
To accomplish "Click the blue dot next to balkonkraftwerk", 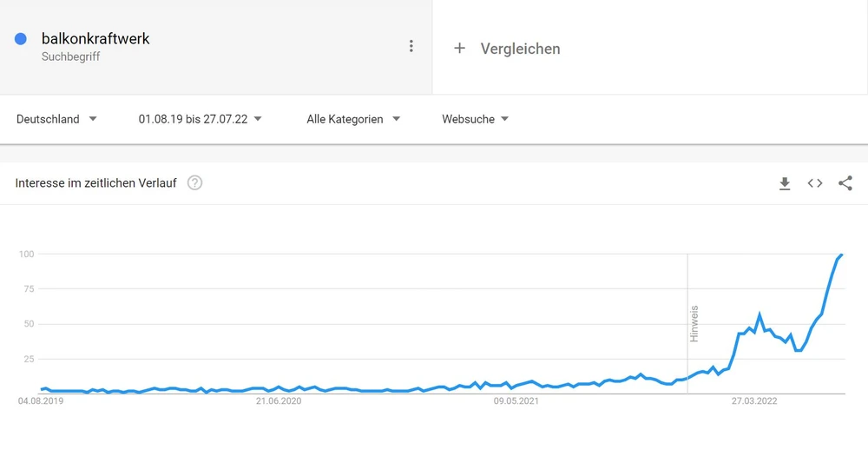I will click(x=21, y=39).
